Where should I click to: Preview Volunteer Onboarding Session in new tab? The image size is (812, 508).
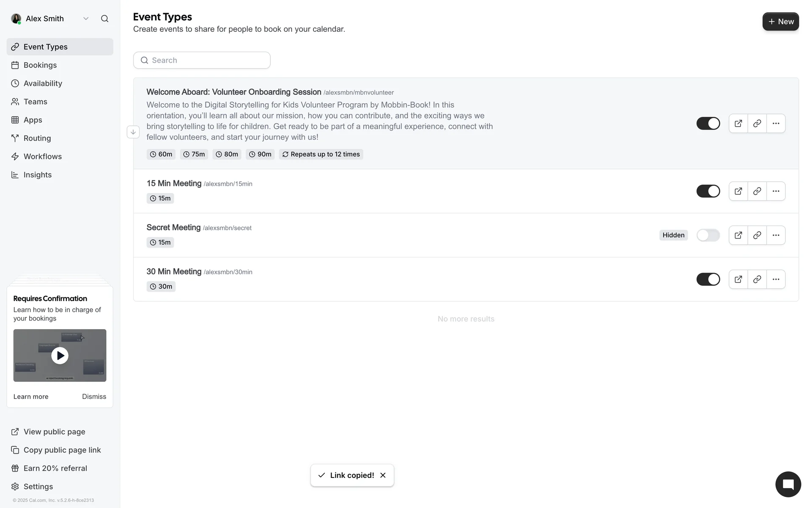pyautogui.click(x=738, y=124)
